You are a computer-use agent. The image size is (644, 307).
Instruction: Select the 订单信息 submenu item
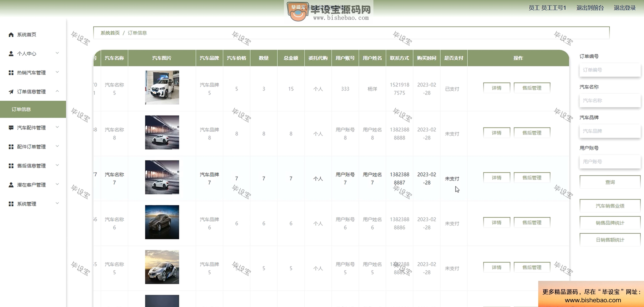pyautogui.click(x=33, y=109)
